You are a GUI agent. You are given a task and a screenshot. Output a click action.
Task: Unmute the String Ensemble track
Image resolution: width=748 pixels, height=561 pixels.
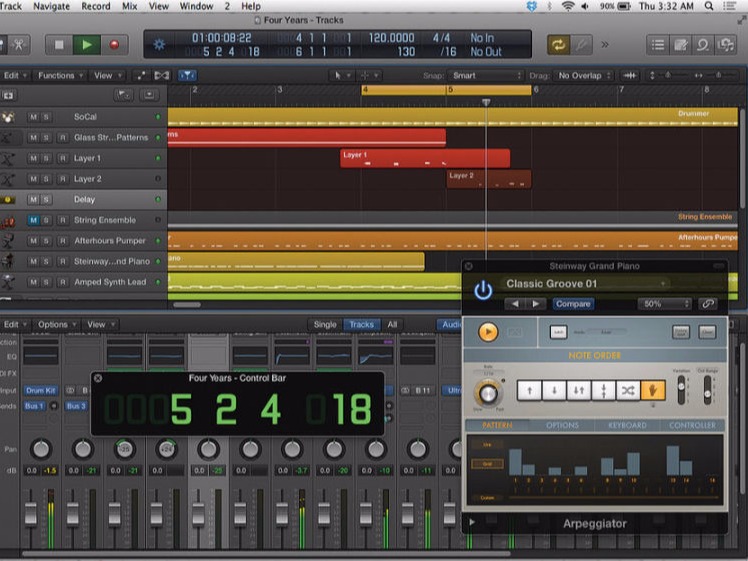click(33, 220)
